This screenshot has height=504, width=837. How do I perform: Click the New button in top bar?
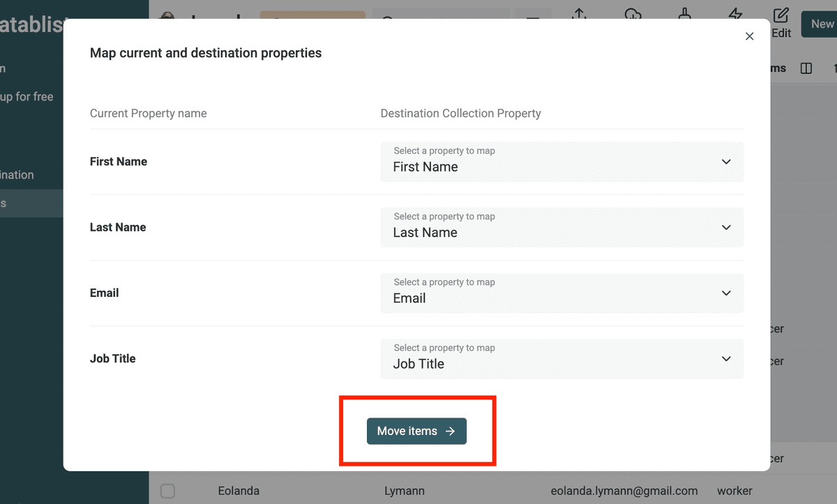click(x=820, y=24)
